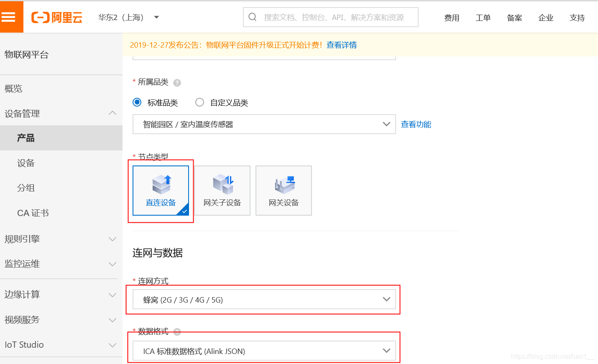Open the 备案 top menu
Screen dimensions: 598x364
[x=514, y=18]
